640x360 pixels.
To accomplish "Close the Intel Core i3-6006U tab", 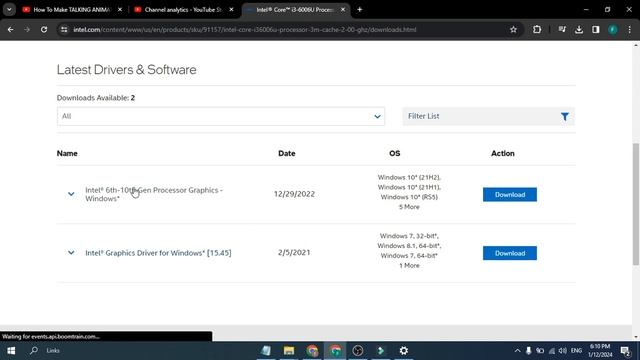I will [x=343, y=9].
